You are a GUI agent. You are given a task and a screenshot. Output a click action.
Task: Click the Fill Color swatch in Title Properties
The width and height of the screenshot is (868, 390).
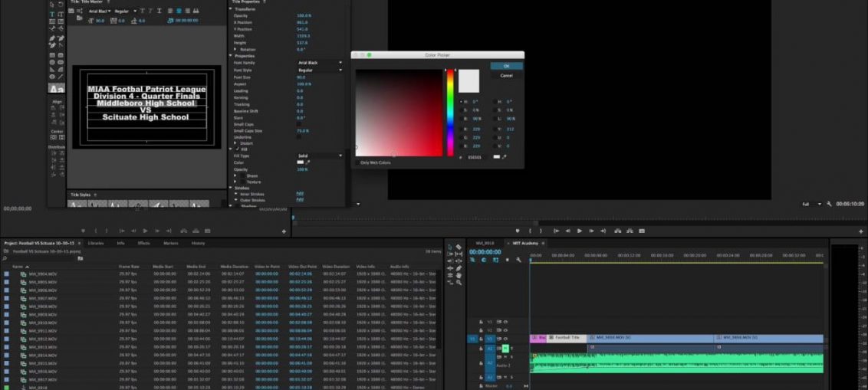coord(301,162)
